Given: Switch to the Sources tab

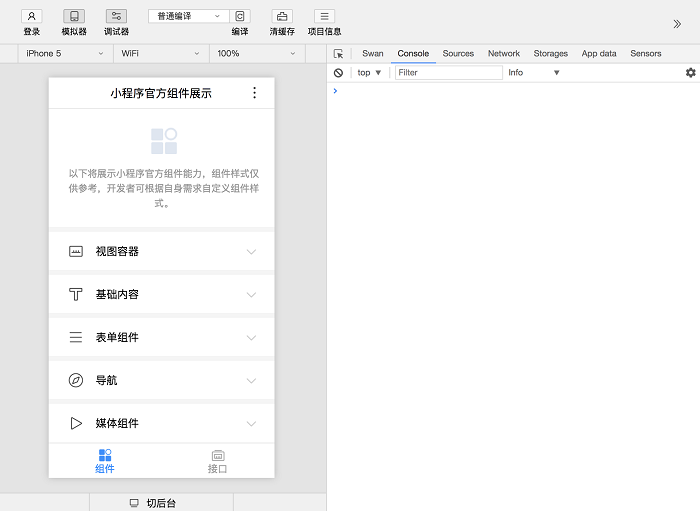Looking at the screenshot, I should (458, 54).
